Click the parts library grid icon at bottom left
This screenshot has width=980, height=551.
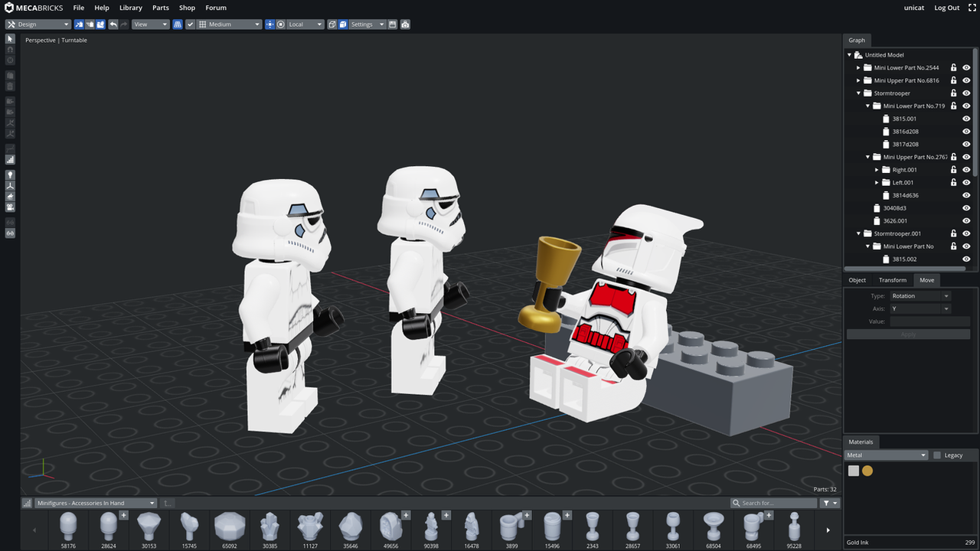[28, 503]
